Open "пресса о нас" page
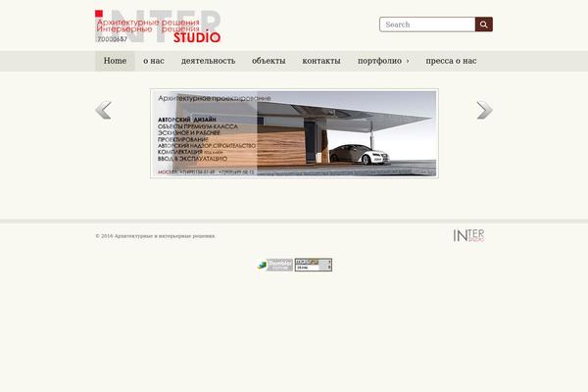Viewport: 588px width, 392px height. [451, 61]
